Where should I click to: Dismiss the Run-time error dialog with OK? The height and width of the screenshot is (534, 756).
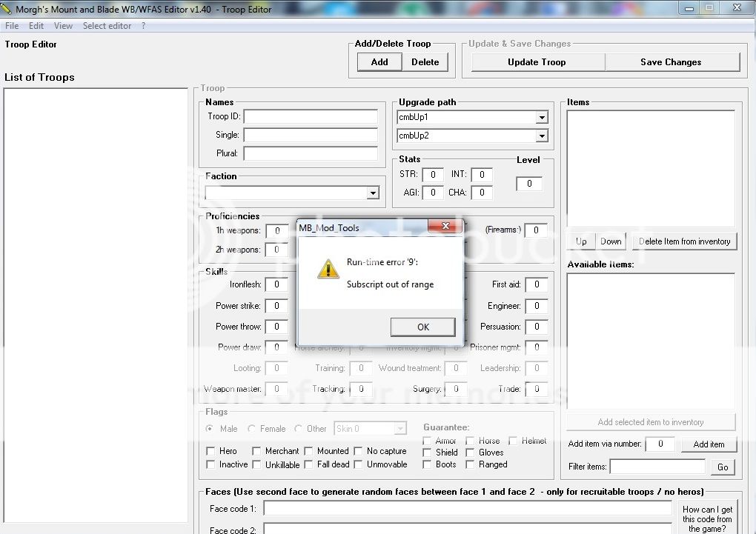click(x=422, y=327)
